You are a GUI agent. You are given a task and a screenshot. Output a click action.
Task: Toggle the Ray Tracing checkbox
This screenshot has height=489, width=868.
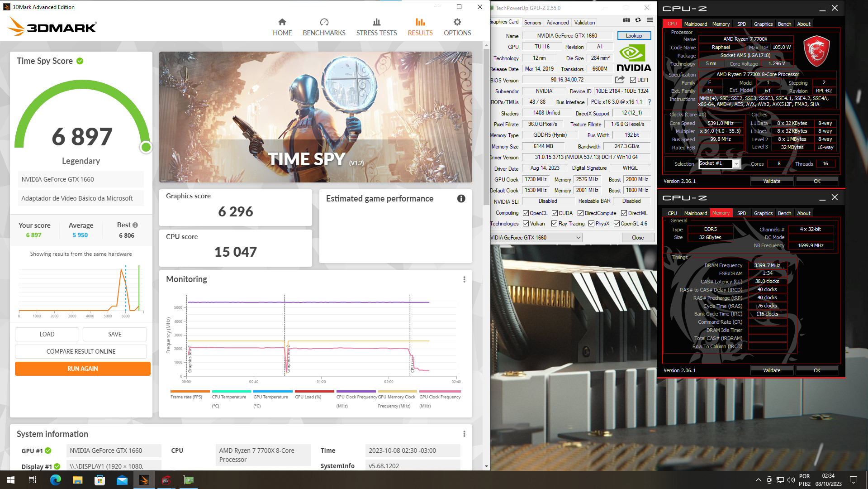point(554,224)
